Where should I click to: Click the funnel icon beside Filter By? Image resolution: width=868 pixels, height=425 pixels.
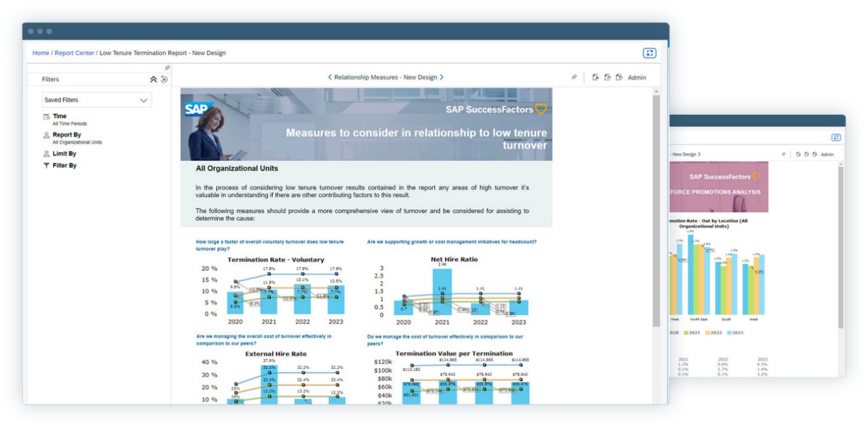[46, 166]
